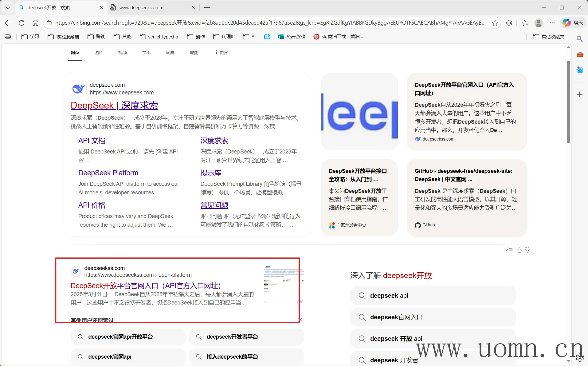Click the browser refresh icon
The height and width of the screenshot is (366, 588).
22,23
